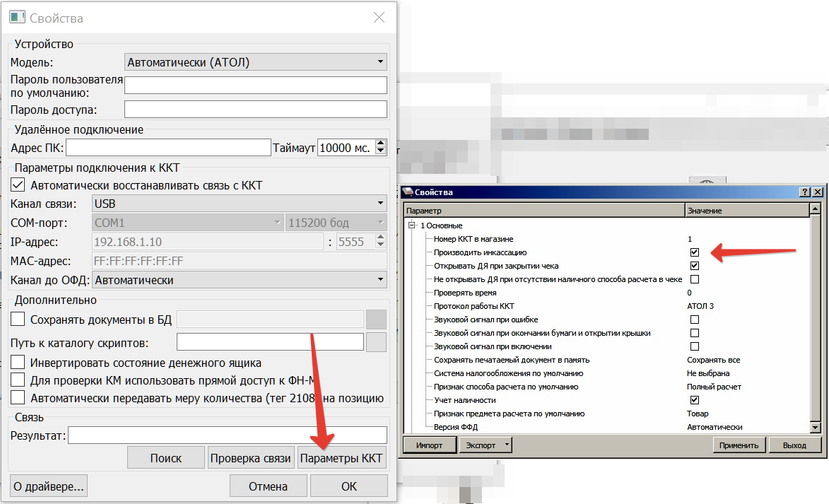This screenshot has height=504, width=829.
Task: Click the Не выбрана value
Action: pyautogui.click(x=708, y=373)
